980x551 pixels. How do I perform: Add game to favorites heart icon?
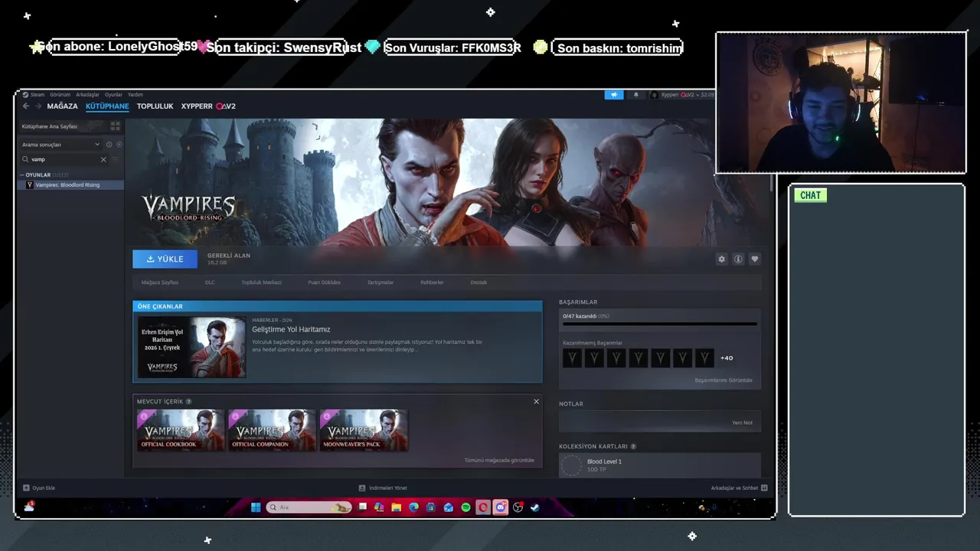755,259
